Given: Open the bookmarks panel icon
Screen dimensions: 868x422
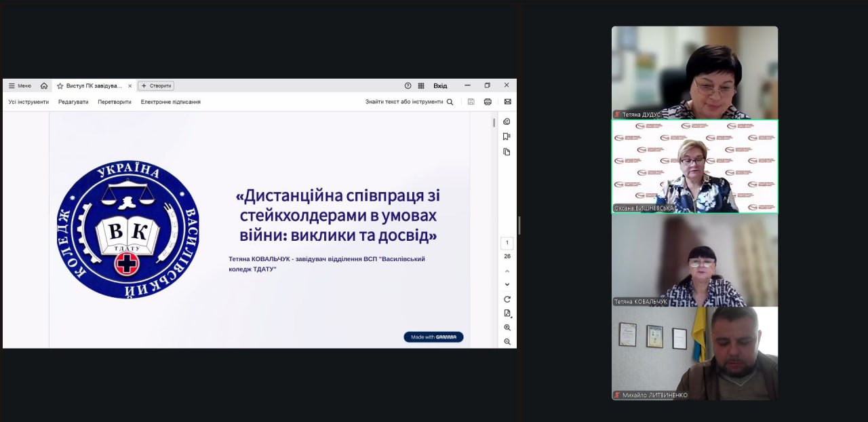Looking at the screenshot, I should click(507, 136).
